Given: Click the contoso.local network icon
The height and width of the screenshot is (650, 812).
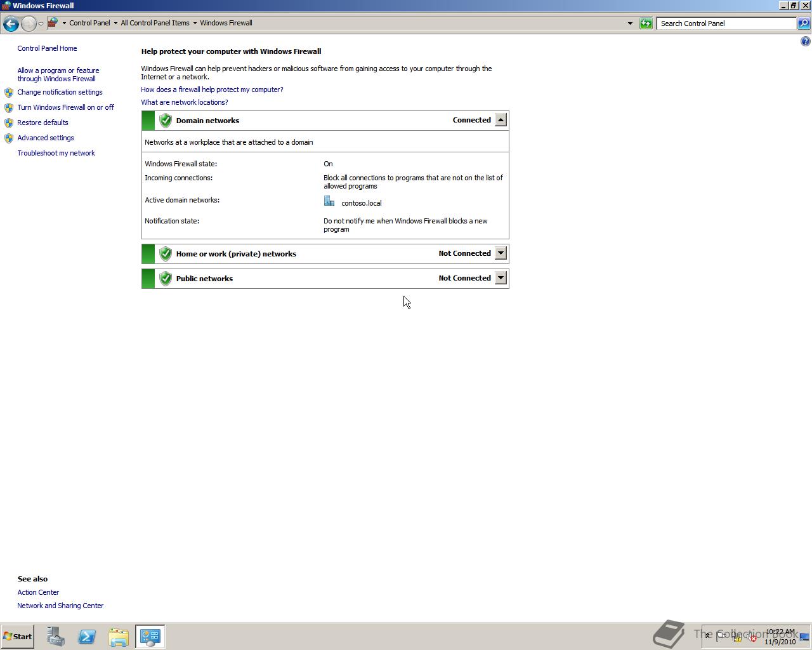Looking at the screenshot, I should click(329, 201).
